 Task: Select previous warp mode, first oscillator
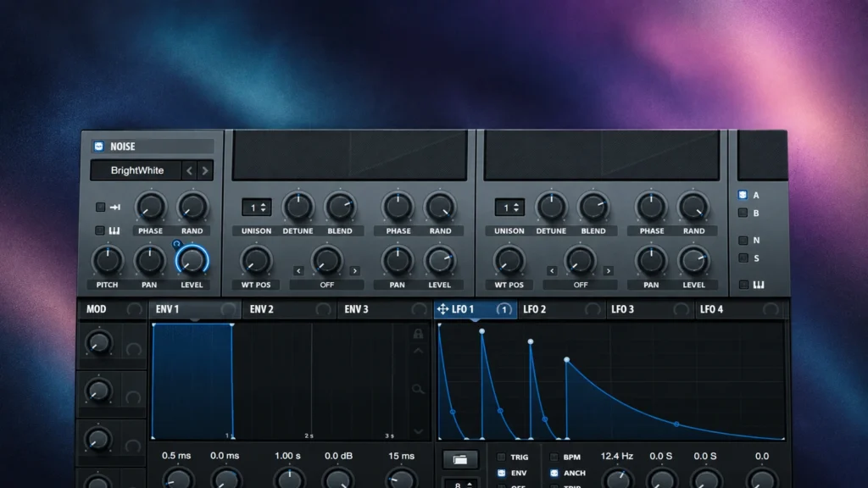[298, 270]
